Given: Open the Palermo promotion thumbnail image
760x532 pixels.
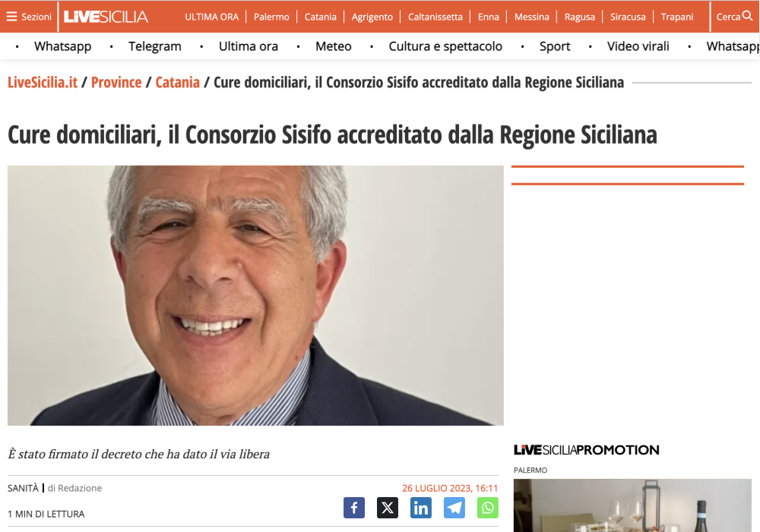Looking at the screenshot, I should [632, 505].
